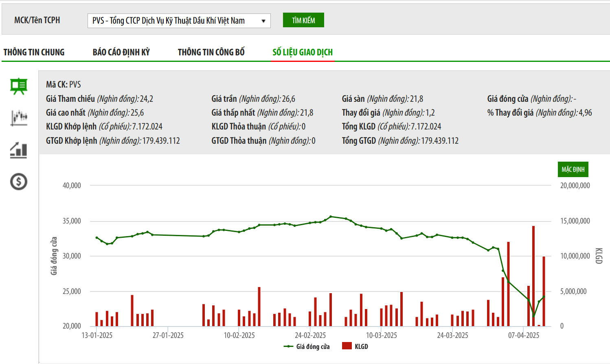The height and width of the screenshot is (364, 610).
Task: Open the presentation board overview icon
Action: (19, 86)
